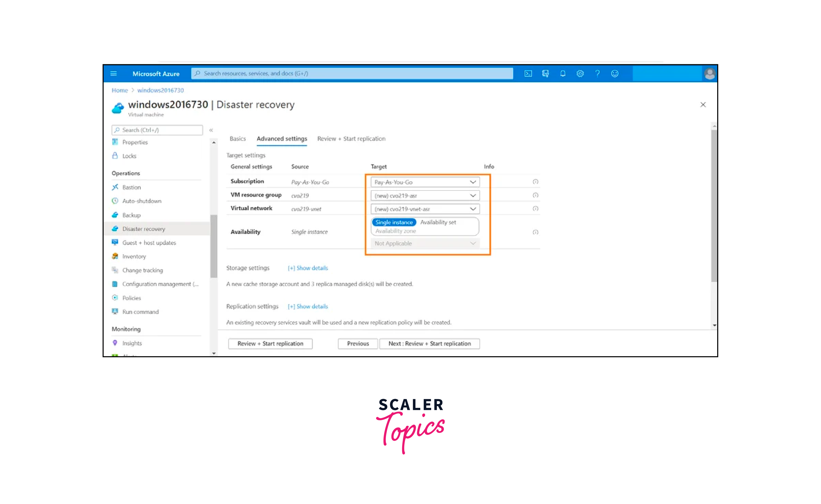
Task: Click info icon for Subscription row
Action: click(535, 182)
